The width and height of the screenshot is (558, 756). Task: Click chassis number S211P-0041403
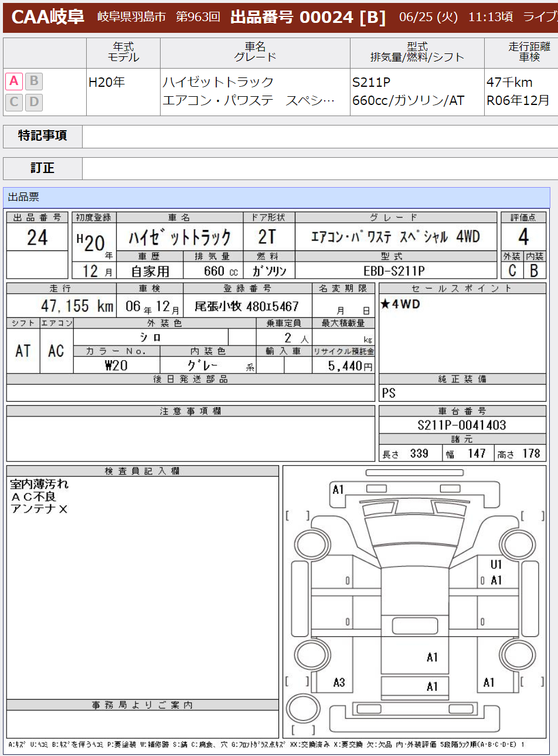[462, 425]
